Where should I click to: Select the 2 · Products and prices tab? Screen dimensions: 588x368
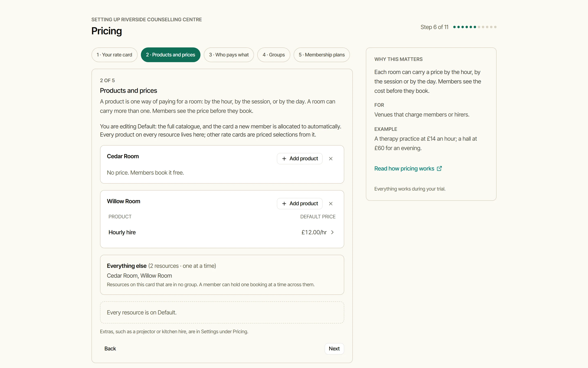pos(170,55)
